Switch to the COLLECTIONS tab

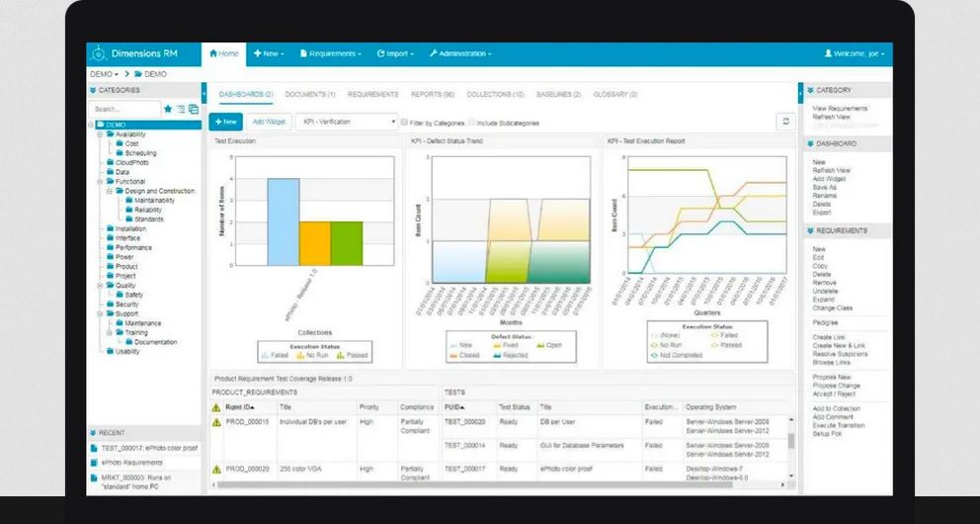495,95
